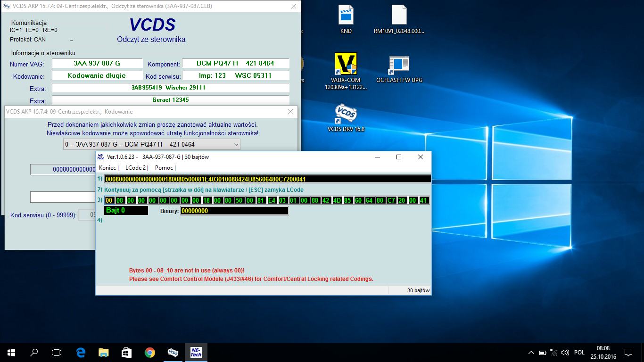The height and width of the screenshot is (362, 644).
Task: Switch to NE-Tech LCode app on taskbar
Action: [x=196, y=352]
